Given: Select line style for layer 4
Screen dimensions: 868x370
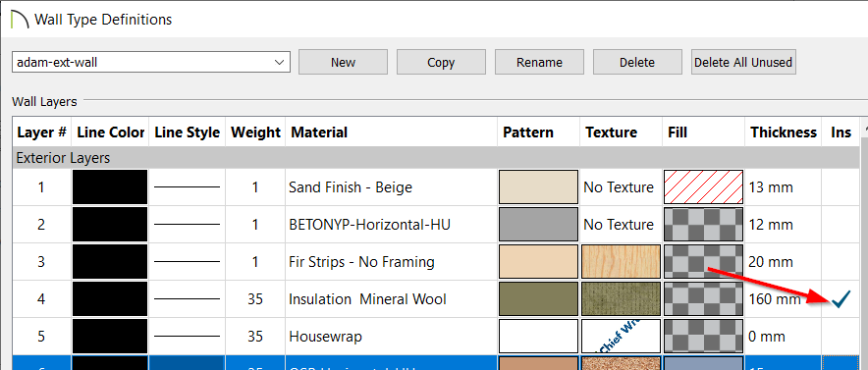Looking at the screenshot, I should tap(188, 299).
